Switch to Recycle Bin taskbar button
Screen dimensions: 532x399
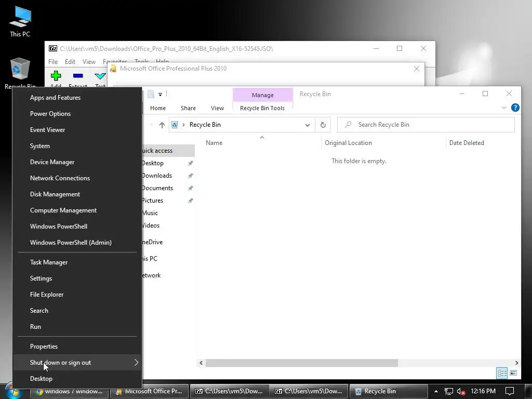(x=388, y=391)
